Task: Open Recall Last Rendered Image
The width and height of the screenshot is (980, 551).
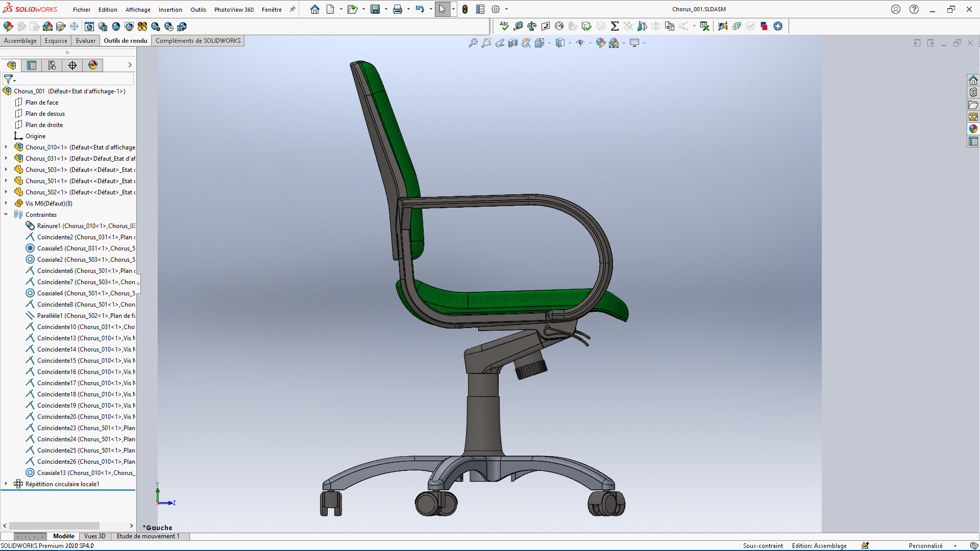Action: pyautogui.click(x=182, y=27)
